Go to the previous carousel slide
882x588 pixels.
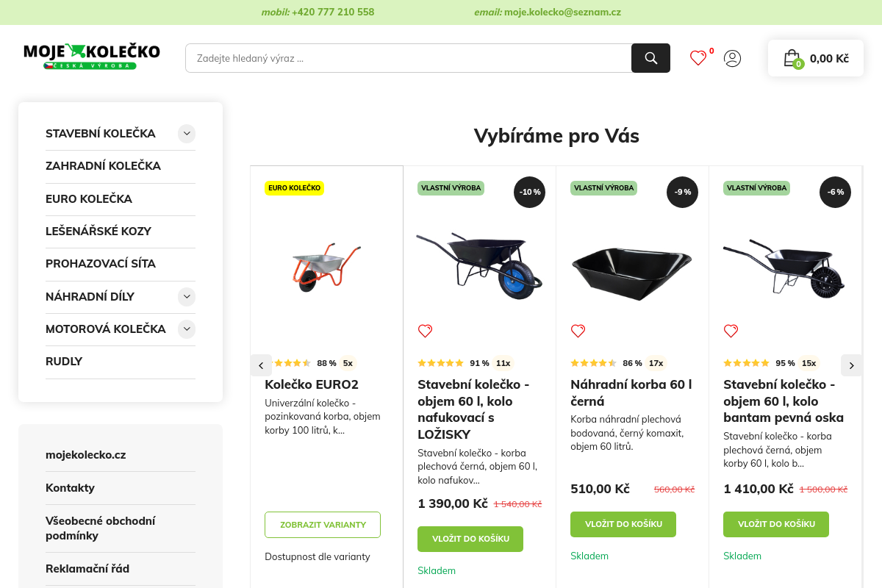click(261, 365)
